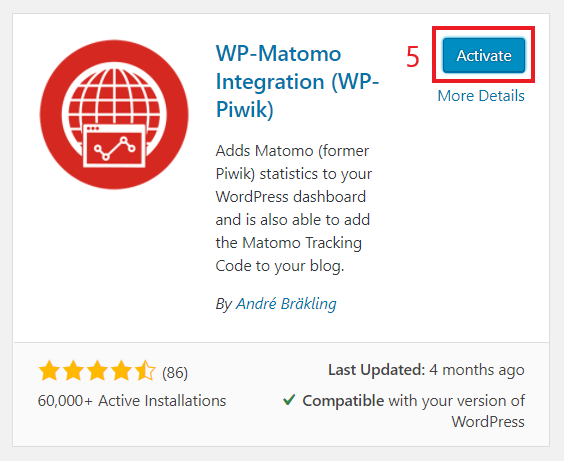Click the red WP-Matomo globe plugin icon

[114, 114]
